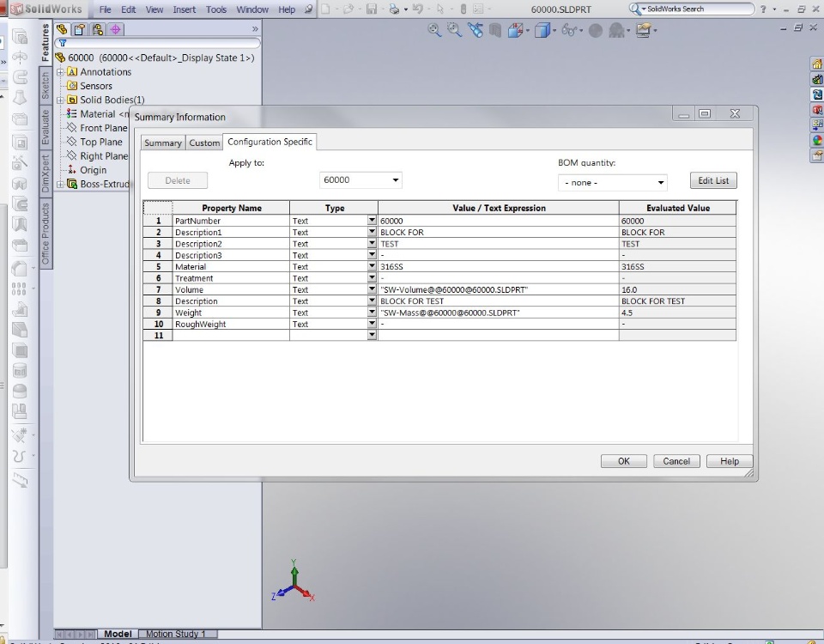Open Type dropdown for Material row
Screen dimensions: 824x644
coord(372,266)
